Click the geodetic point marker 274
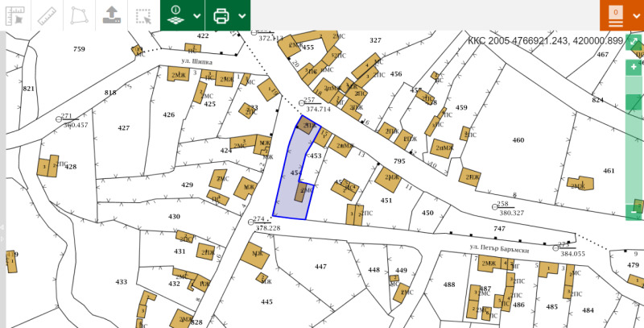This screenshot has height=328, width=644. pyautogui.click(x=250, y=221)
